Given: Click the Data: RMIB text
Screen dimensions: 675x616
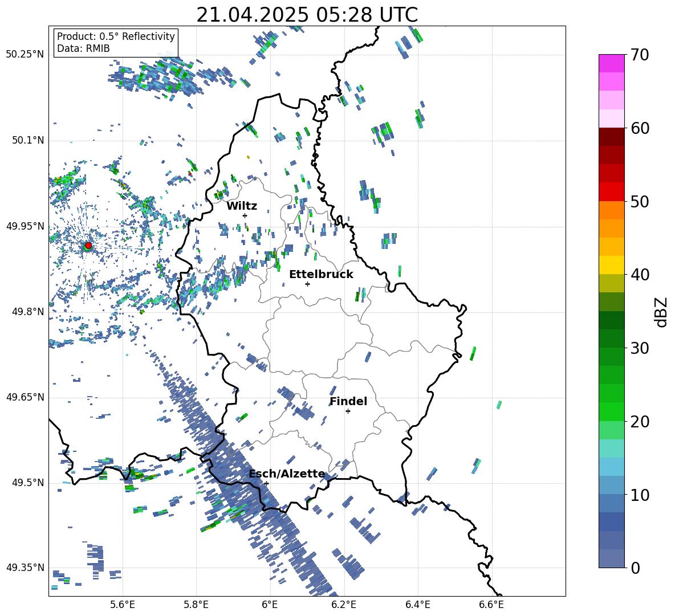Looking at the screenshot, I should pos(83,48).
